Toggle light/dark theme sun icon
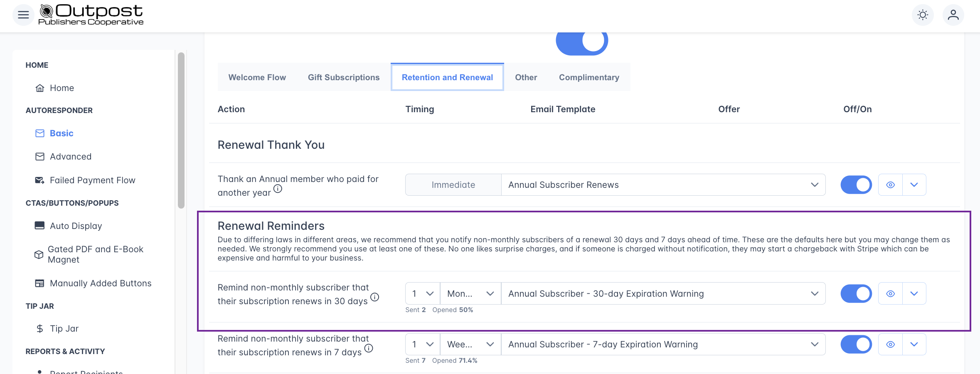This screenshot has height=374, width=980. coord(923,15)
